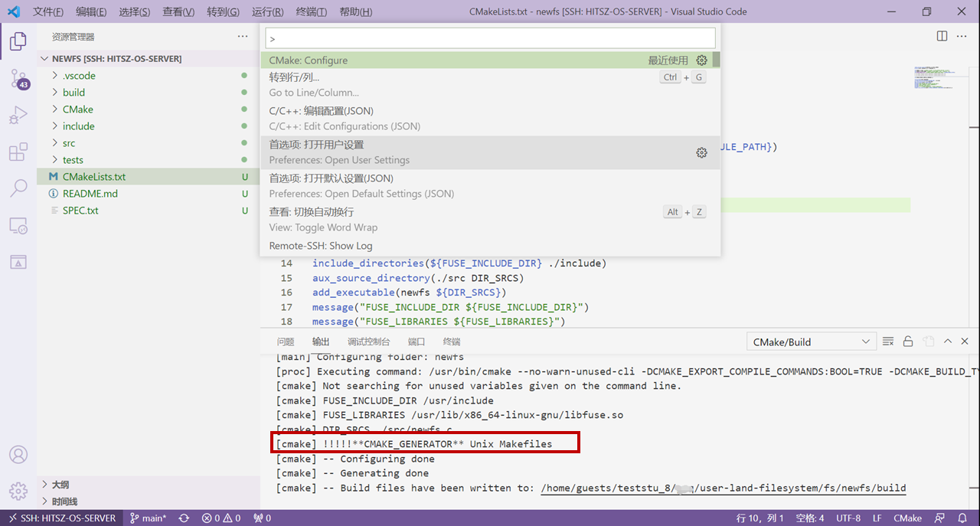Click the Accounts icon in the activity bar
The image size is (980, 526).
click(18, 455)
